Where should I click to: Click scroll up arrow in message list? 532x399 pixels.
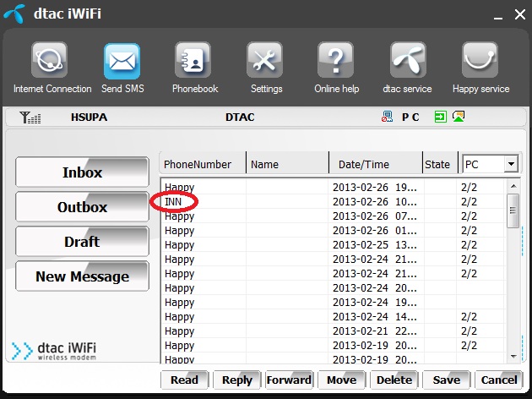click(x=513, y=186)
